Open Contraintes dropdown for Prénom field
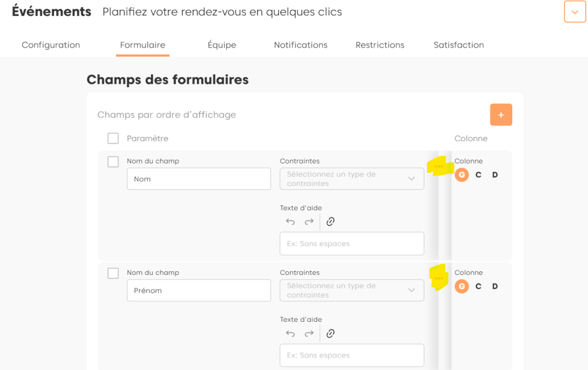Image resolution: width=588 pixels, height=370 pixels. pyautogui.click(x=351, y=290)
